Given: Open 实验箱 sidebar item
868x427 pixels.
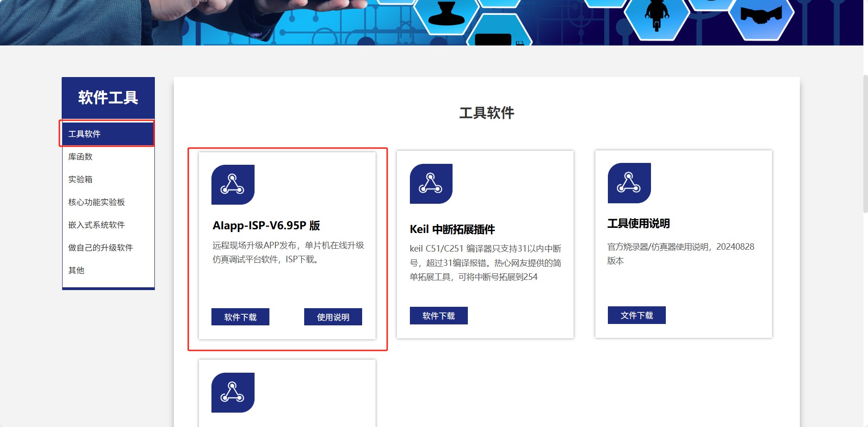Looking at the screenshot, I should (x=108, y=180).
